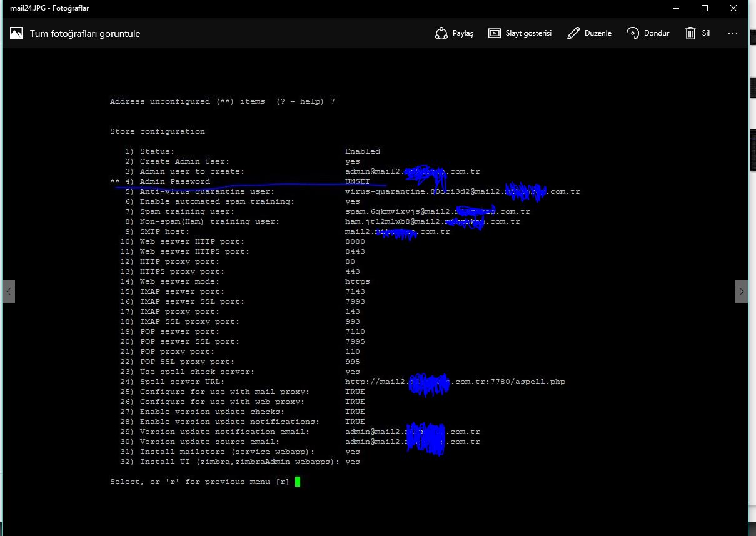Minimize the Fotoğraflar window

point(676,8)
